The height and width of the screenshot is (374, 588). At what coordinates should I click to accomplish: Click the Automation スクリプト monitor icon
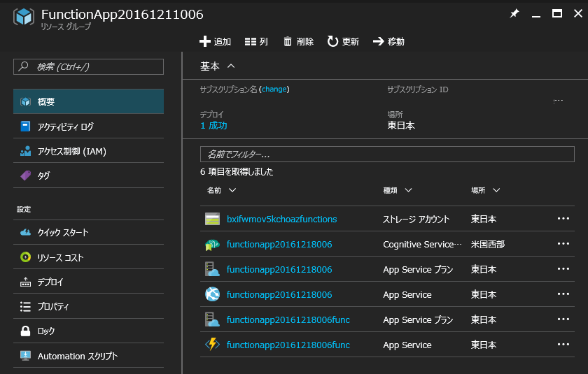tap(25, 355)
